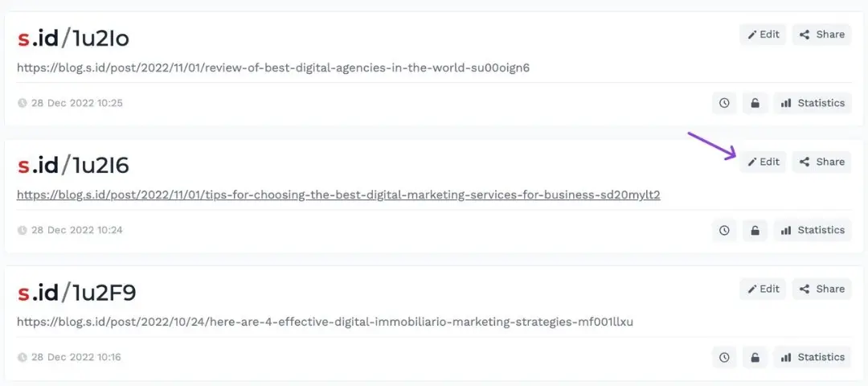View Statistics for s.id/1u2I6
This screenshot has height=386, width=868.
(x=813, y=230)
